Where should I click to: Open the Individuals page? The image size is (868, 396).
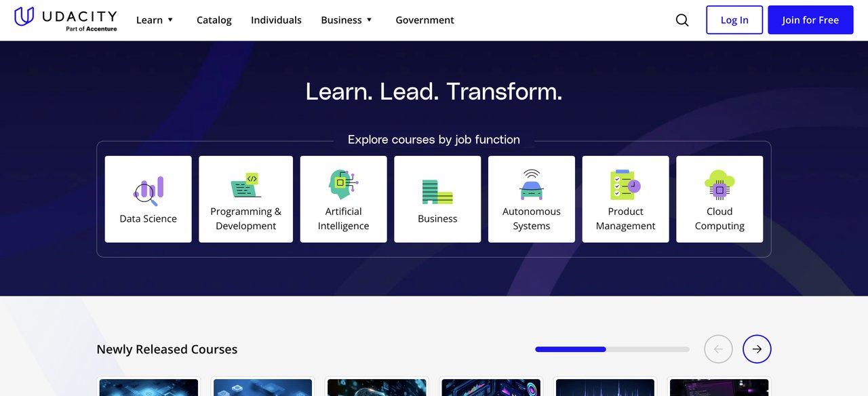[x=276, y=20]
